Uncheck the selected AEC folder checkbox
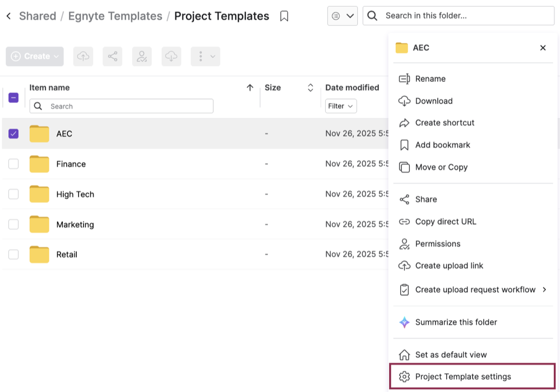 (13, 133)
